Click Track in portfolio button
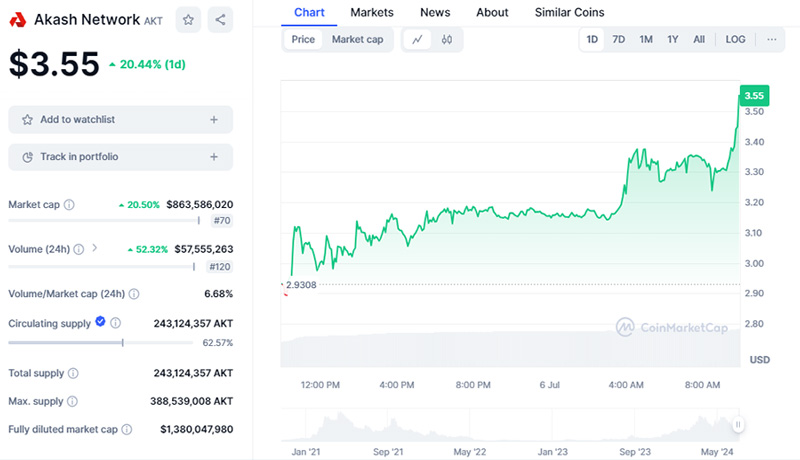Viewport: 800px width, 460px height. click(120, 157)
